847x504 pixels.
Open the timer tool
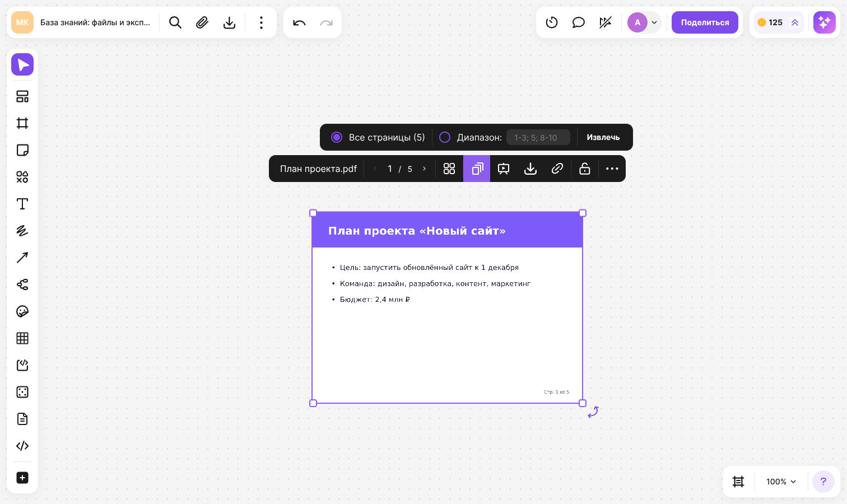tap(552, 22)
